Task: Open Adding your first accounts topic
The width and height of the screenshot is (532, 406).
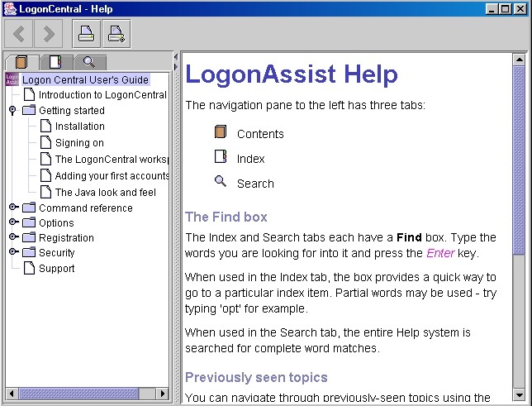Action: tap(112, 175)
